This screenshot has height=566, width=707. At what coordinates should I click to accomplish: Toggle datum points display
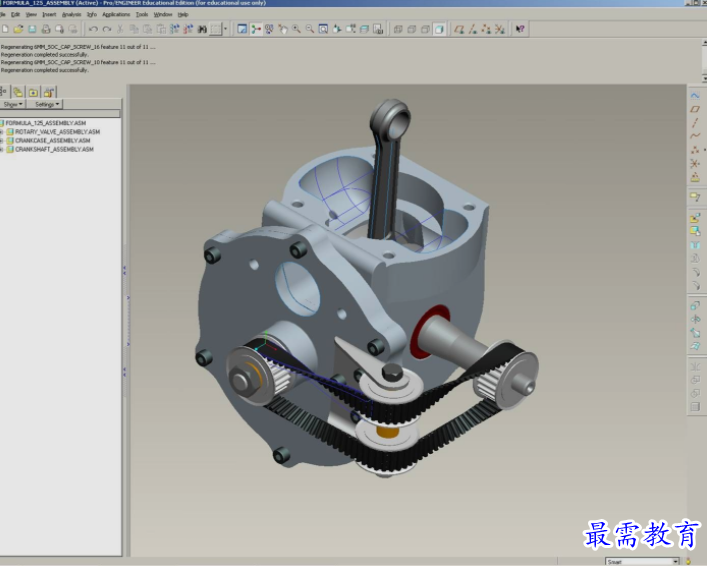coord(486,29)
